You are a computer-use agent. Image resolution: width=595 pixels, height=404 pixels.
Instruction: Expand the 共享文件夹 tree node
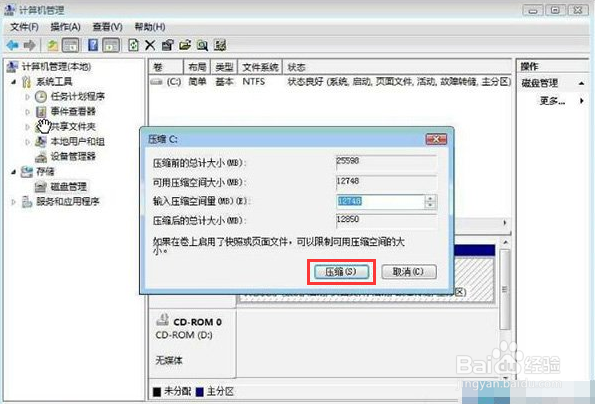(27, 127)
